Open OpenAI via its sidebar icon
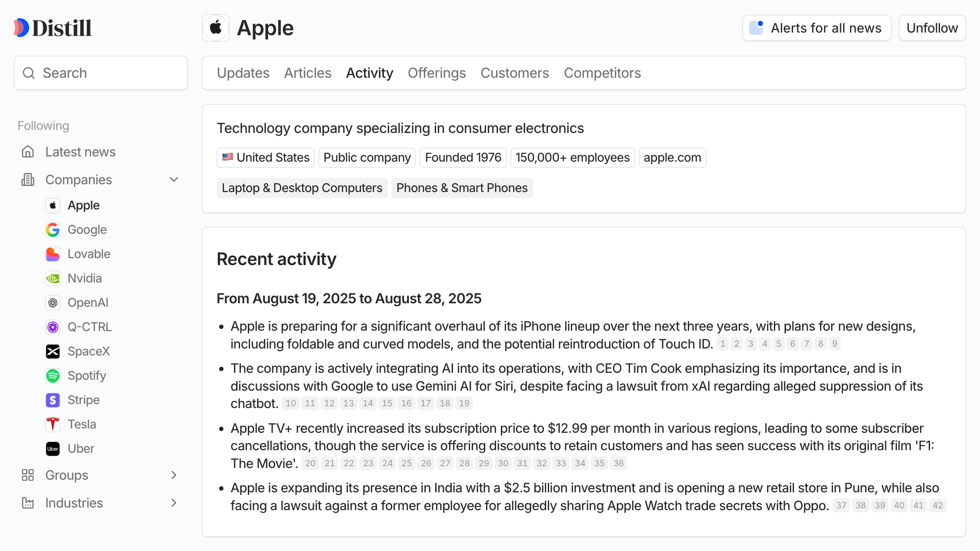The height and width of the screenshot is (551, 980). pyautogui.click(x=53, y=303)
